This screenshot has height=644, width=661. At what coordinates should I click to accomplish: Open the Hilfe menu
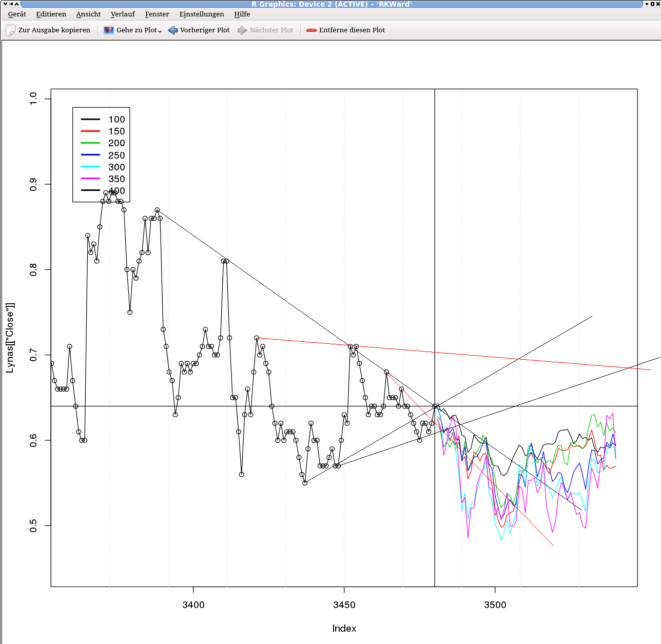pos(242,14)
